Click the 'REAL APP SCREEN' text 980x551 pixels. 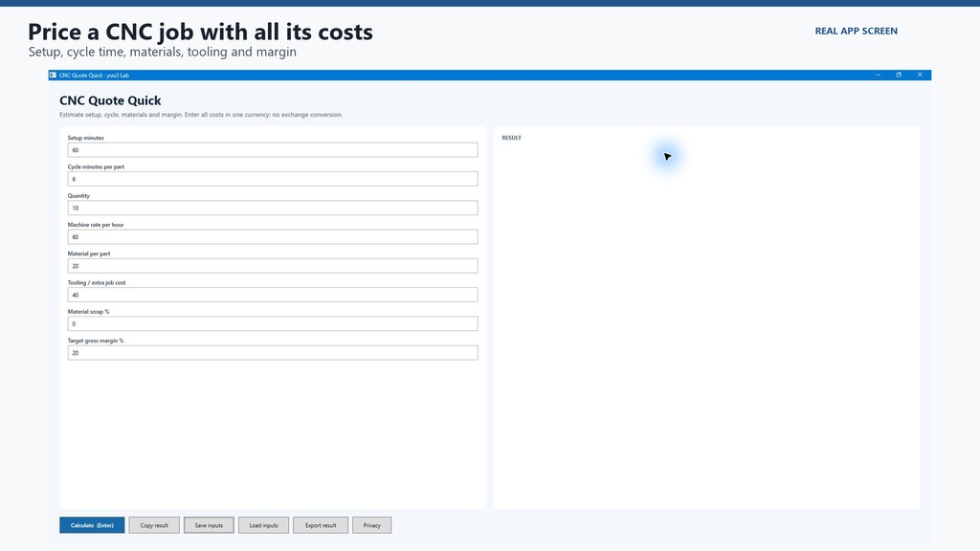pyautogui.click(x=857, y=31)
